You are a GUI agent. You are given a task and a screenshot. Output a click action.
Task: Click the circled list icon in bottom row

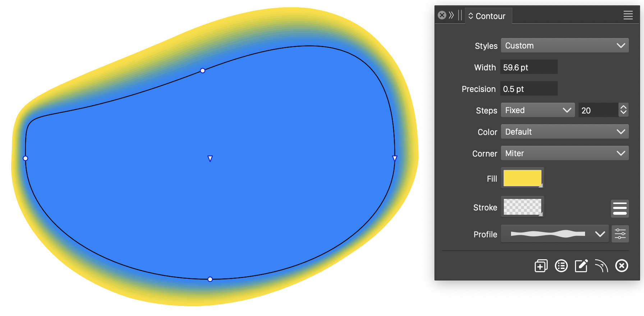click(561, 266)
